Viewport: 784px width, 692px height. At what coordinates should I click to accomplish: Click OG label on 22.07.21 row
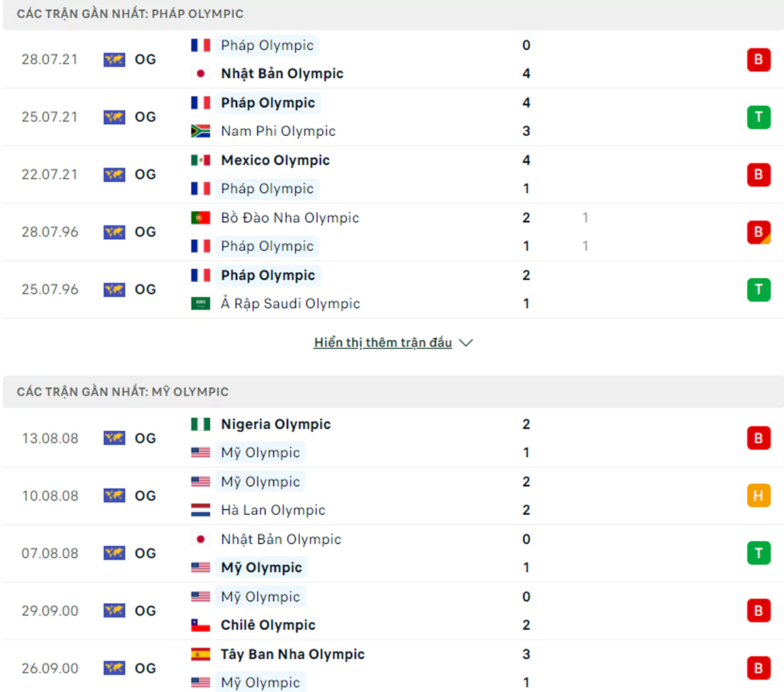tap(145, 174)
